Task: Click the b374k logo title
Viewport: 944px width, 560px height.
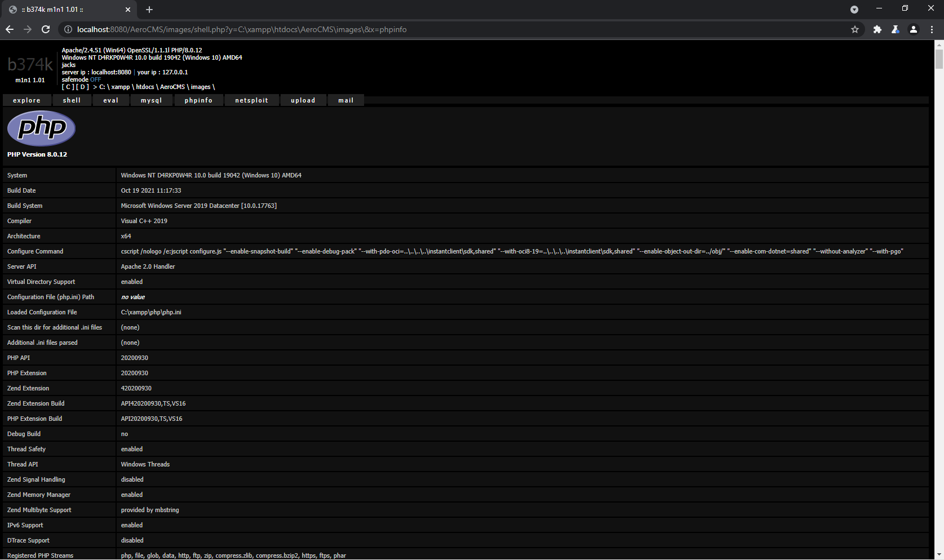Action: click(30, 65)
